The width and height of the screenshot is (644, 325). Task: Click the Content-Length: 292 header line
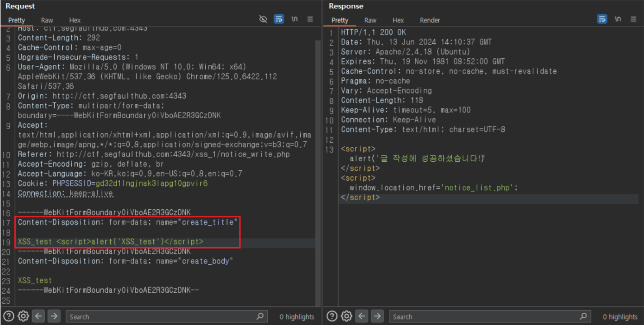[x=59, y=37]
